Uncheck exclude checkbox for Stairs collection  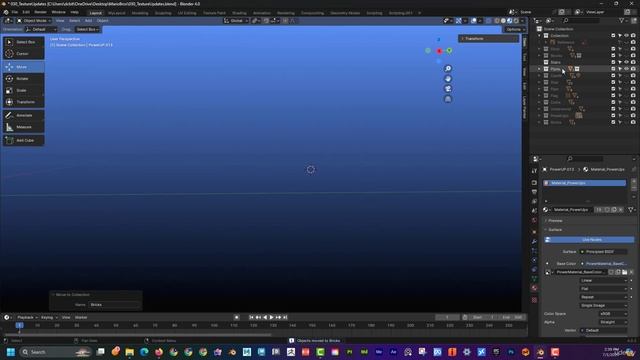pos(613,62)
